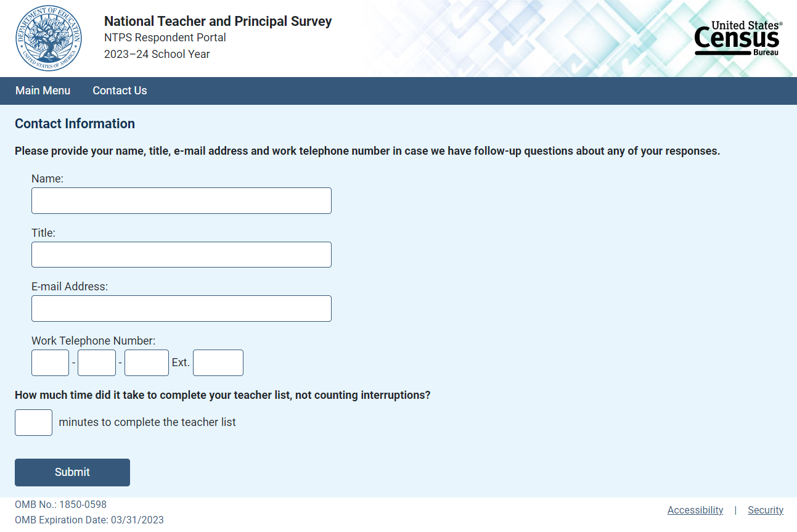
Task: Focus the first telephone number box
Action: (50, 362)
